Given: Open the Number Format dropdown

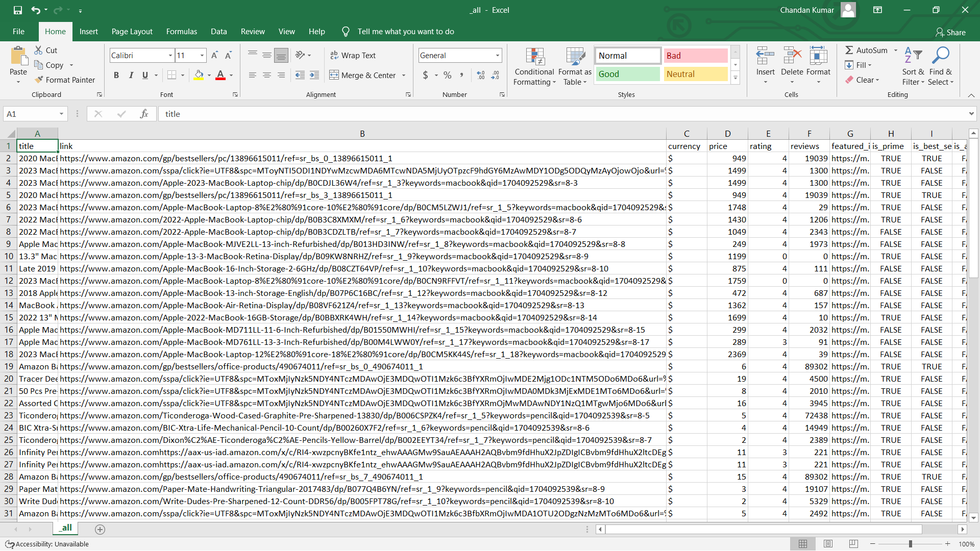Looking at the screenshot, I should coord(496,55).
